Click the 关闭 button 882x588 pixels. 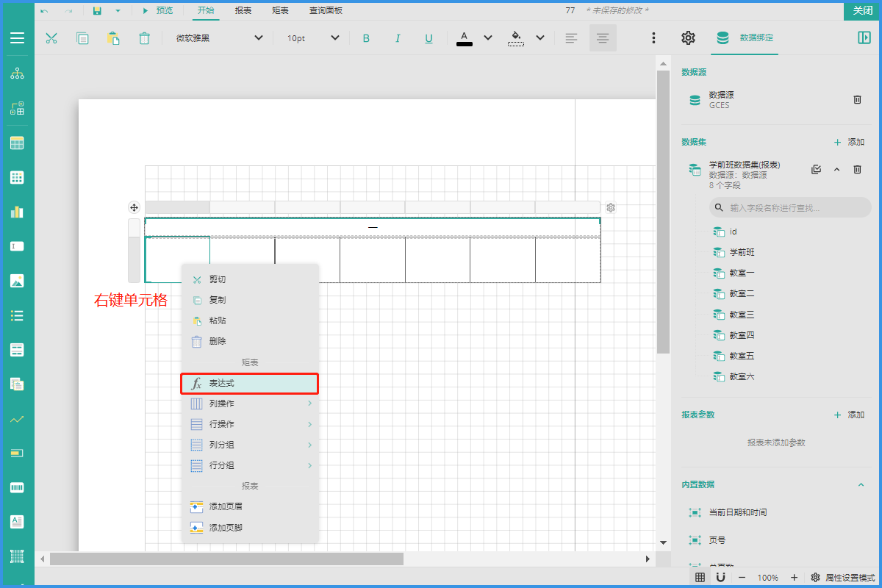(862, 10)
